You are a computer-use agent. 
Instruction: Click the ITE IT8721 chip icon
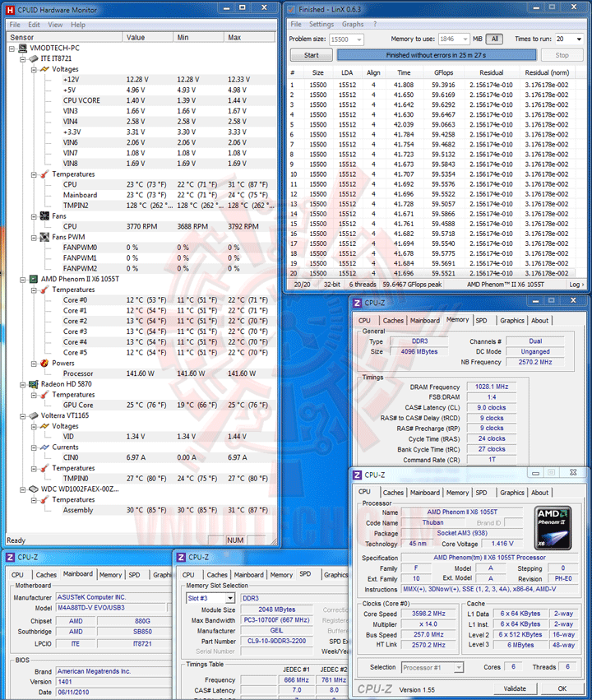pos(34,58)
